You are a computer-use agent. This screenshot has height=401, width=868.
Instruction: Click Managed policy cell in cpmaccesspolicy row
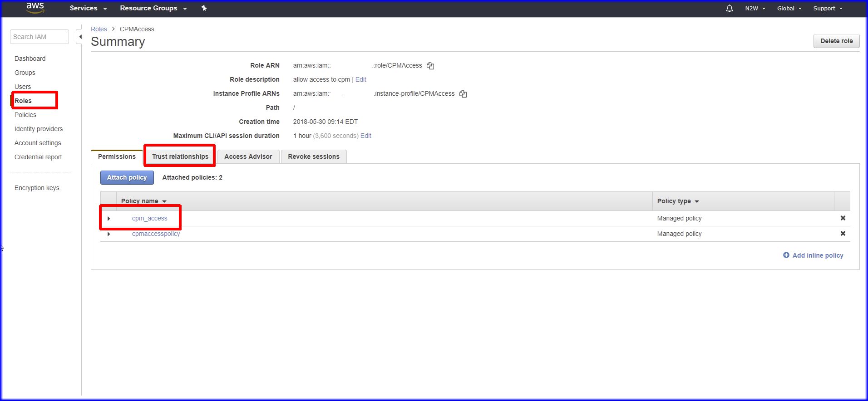click(679, 234)
